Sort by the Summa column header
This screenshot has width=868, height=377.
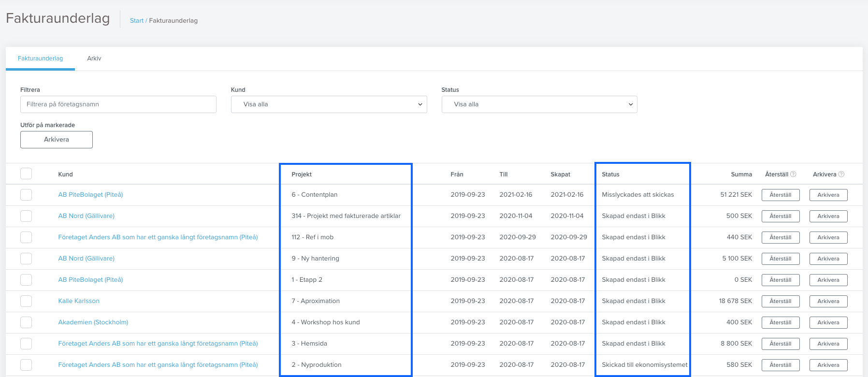tap(741, 174)
